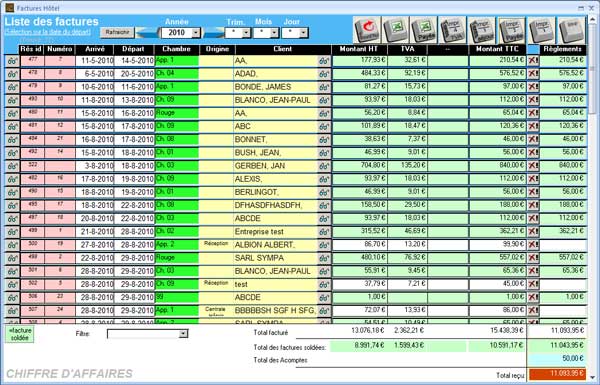Image resolution: width=600 pixels, height=385 pixels.
Task: Click the Excel export key icon
Action: pos(396,29)
